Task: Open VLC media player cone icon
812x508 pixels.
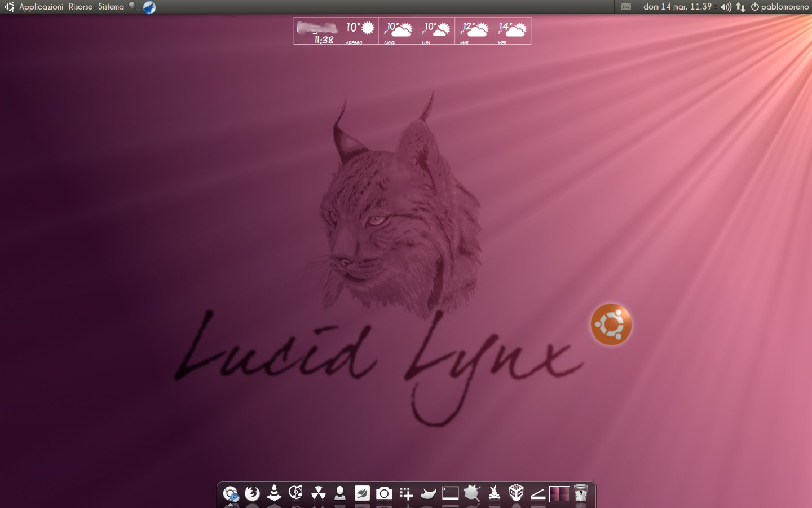Action: (x=274, y=493)
